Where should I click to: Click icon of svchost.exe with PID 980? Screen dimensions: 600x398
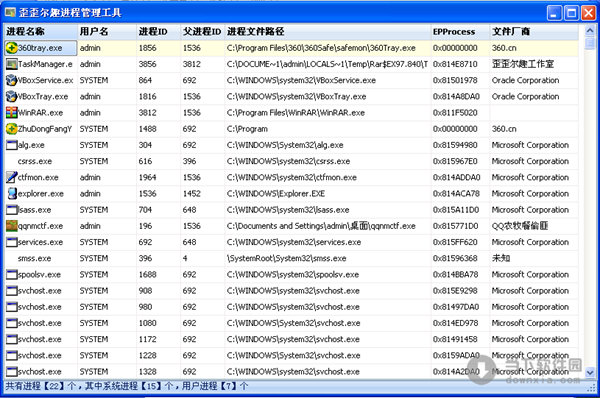click(11, 307)
